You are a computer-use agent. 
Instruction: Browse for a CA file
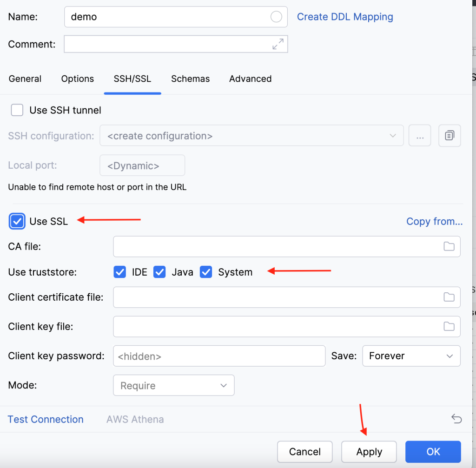coord(449,246)
